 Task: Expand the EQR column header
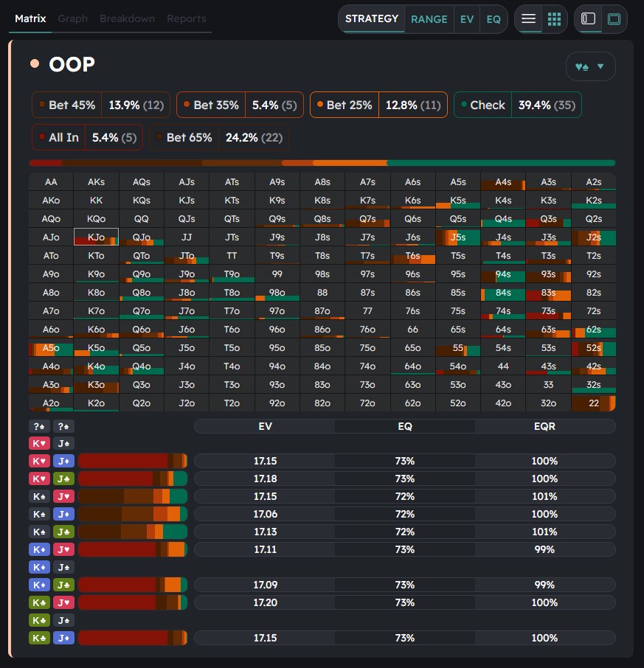[x=544, y=426]
